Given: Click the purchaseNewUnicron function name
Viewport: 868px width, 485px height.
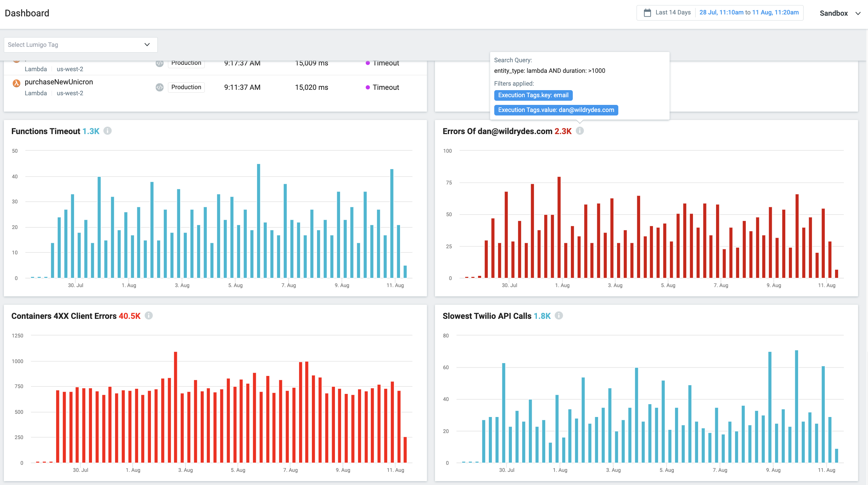Looking at the screenshot, I should [59, 82].
